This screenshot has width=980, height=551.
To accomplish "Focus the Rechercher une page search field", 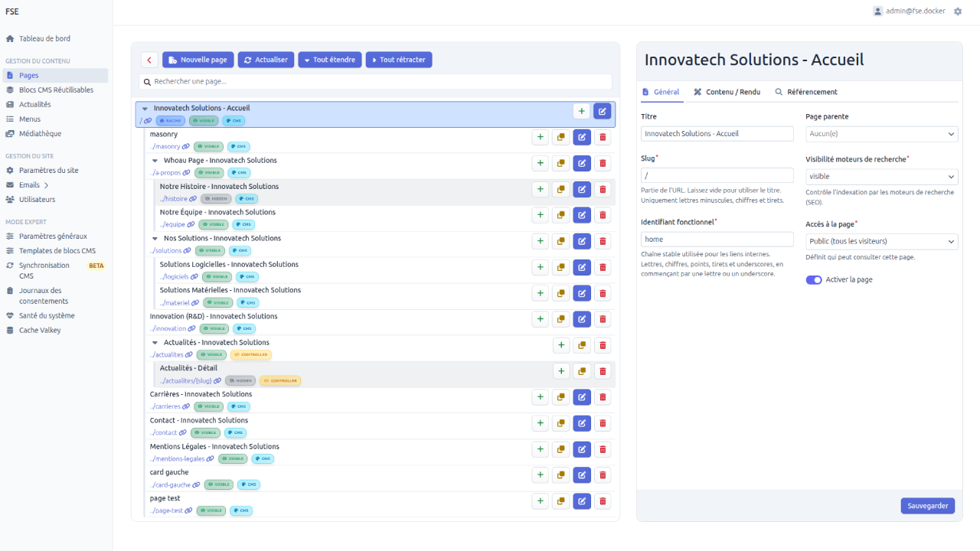I will [375, 81].
